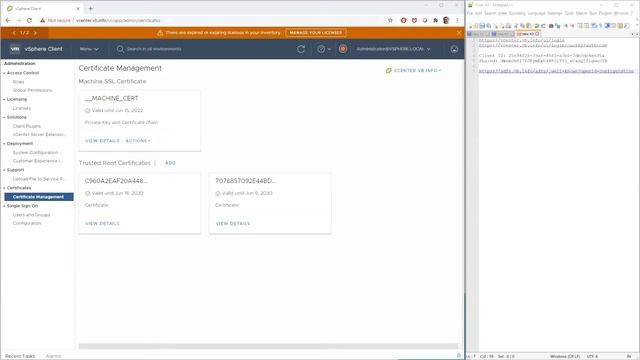640x360 pixels.
Task: Select Certificate Management in sidebar
Action: pyautogui.click(x=39, y=197)
